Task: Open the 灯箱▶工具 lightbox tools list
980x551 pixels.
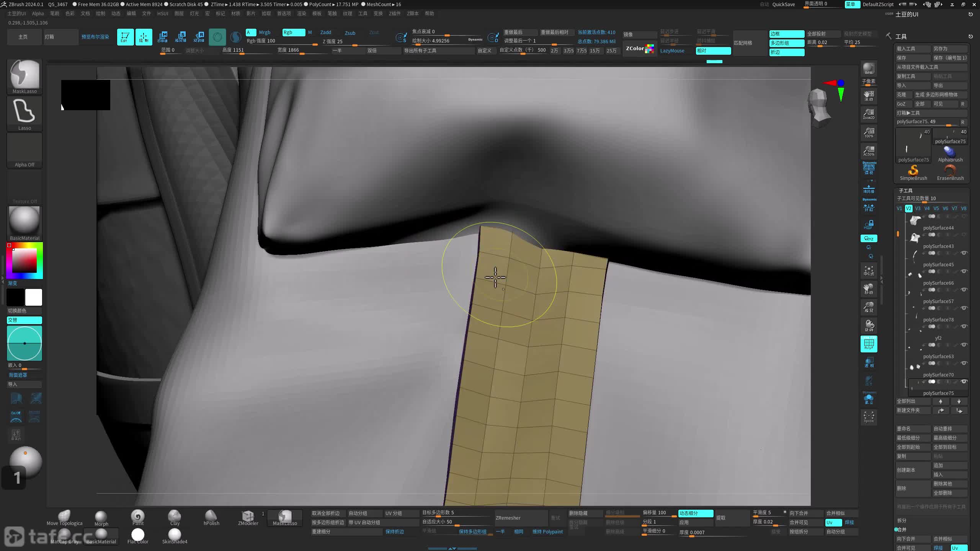Action: tap(932, 113)
